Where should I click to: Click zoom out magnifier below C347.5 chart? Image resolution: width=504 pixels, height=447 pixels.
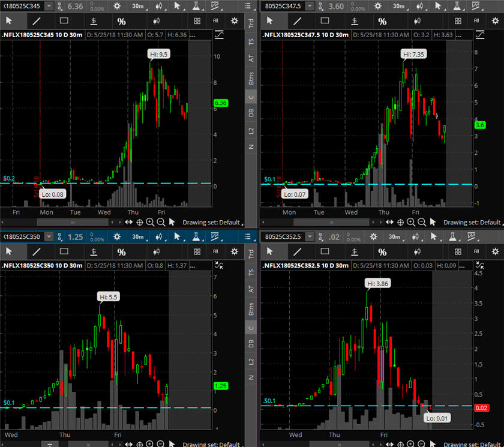(x=421, y=221)
